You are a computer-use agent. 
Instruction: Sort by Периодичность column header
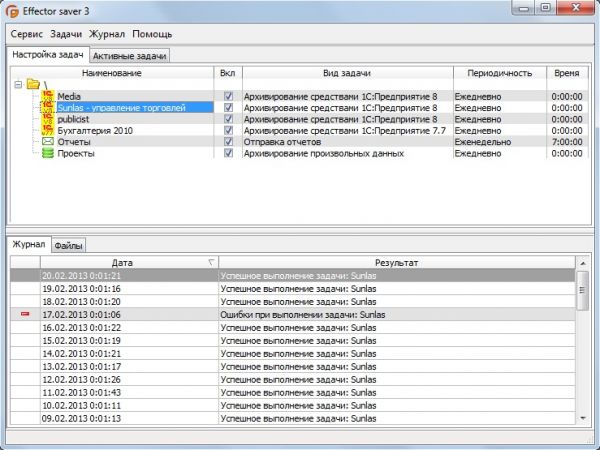pyautogui.click(x=500, y=73)
